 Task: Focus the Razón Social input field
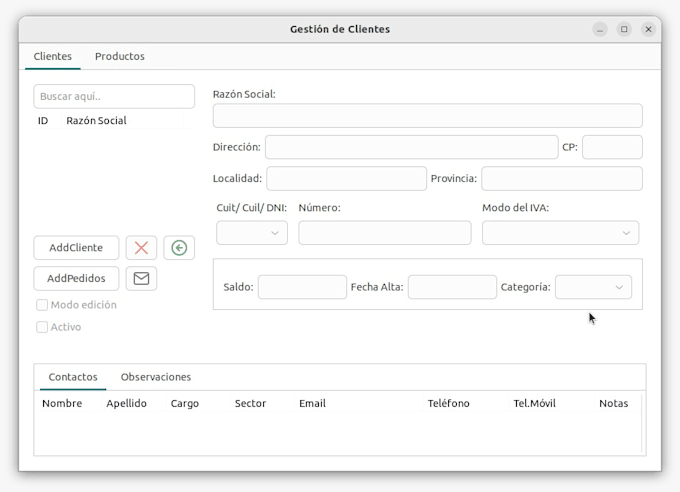(428, 116)
